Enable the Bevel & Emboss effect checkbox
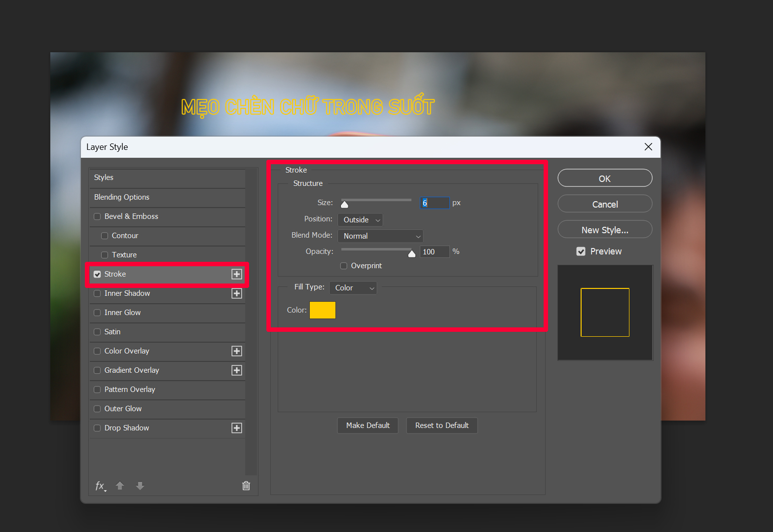The height and width of the screenshot is (532, 773). coord(97,216)
